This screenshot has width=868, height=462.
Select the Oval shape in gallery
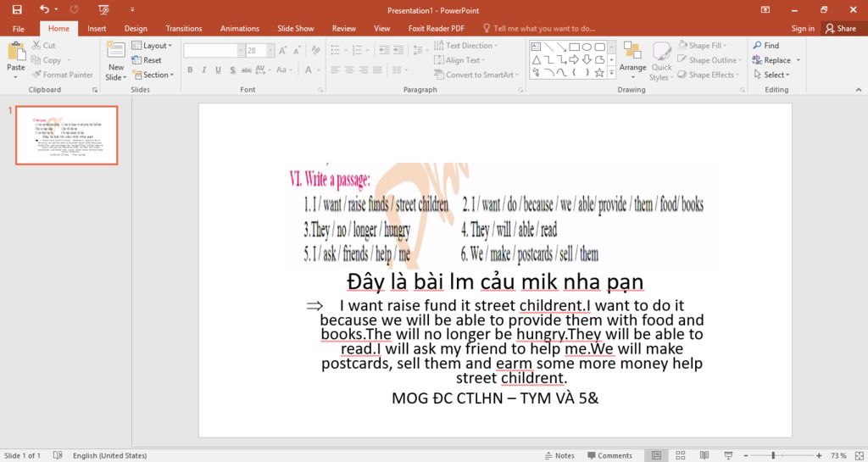pyautogui.click(x=587, y=47)
